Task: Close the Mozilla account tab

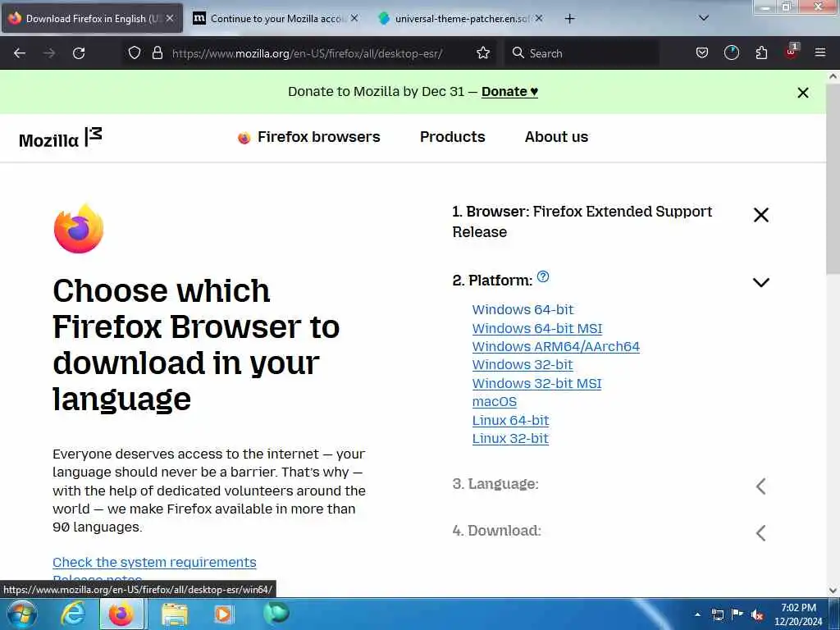Action: pos(354,18)
